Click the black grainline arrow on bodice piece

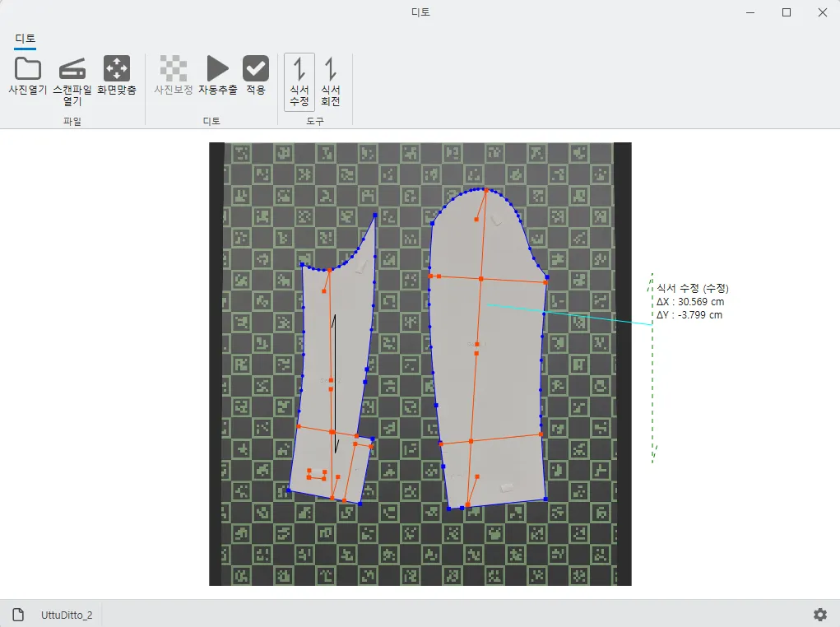pyautogui.click(x=335, y=383)
